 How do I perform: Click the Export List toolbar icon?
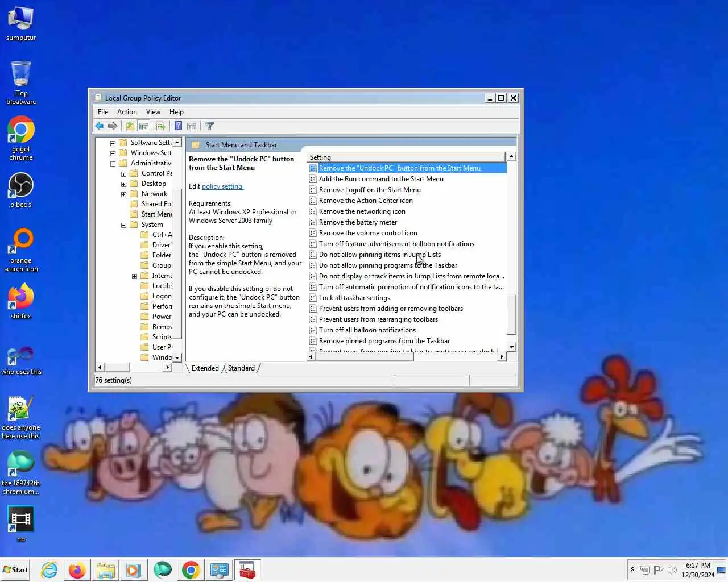(161, 126)
